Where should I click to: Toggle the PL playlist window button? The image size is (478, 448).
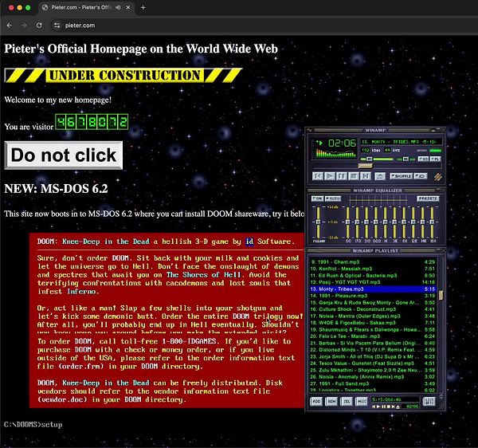(435, 159)
